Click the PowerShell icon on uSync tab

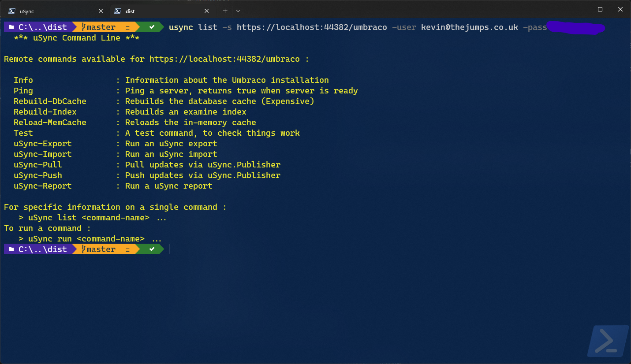click(x=12, y=11)
